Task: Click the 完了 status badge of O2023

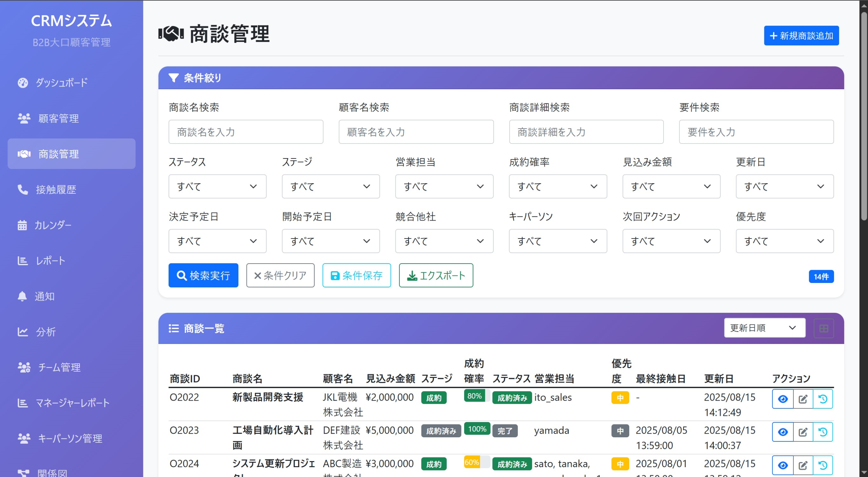Action: click(x=505, y=431)
